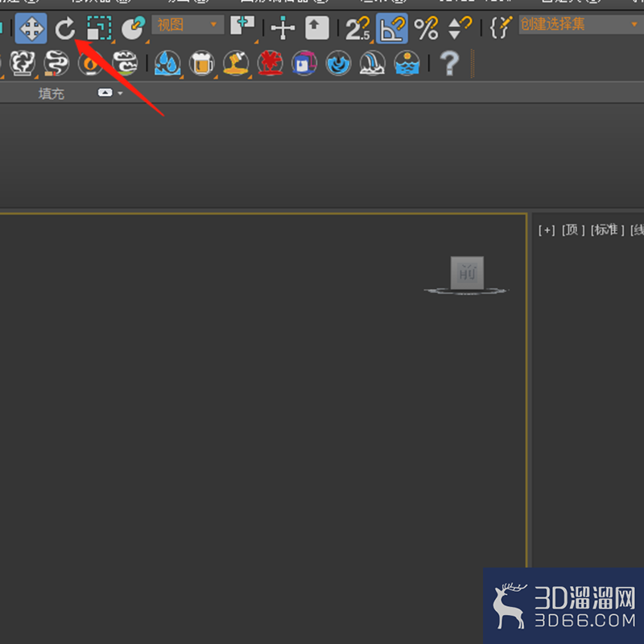The height and width of the screenshot is (644, 644).
Task: Click the Select and Place tool
Action: tap(134, 28)
